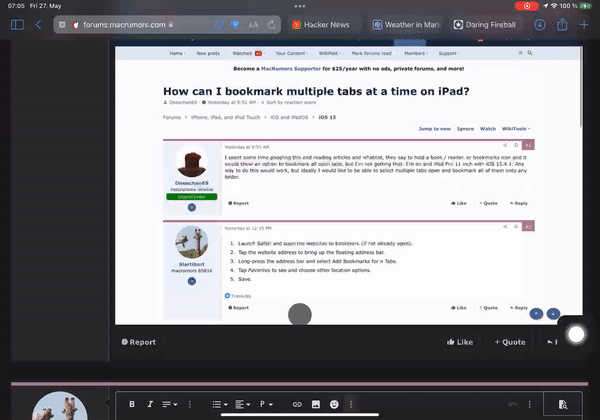Screen dimensions: 600x420
Task: Open Slartibart's giraffe avatar thumbnail
Action: [192, 242]
